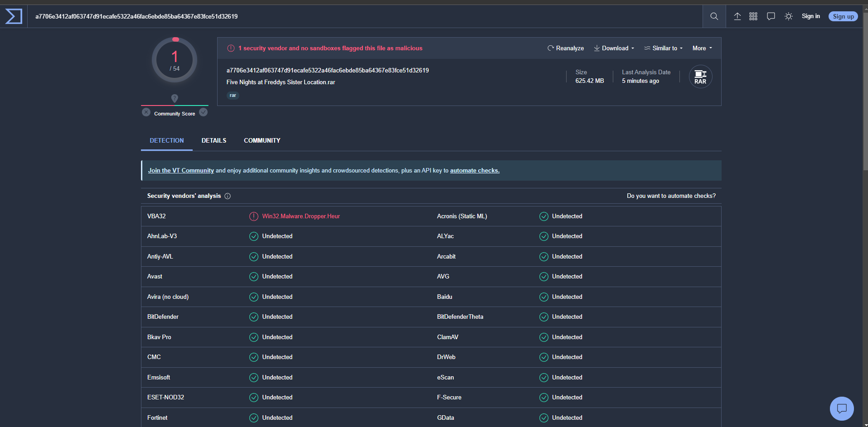Viewport: 868px width, 427px height.
Task: Open the floating chat bubble button
Action: 842,408
